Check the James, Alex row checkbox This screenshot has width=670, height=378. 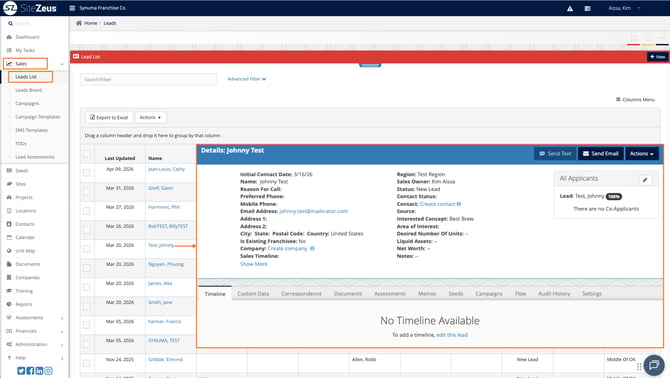87,287
